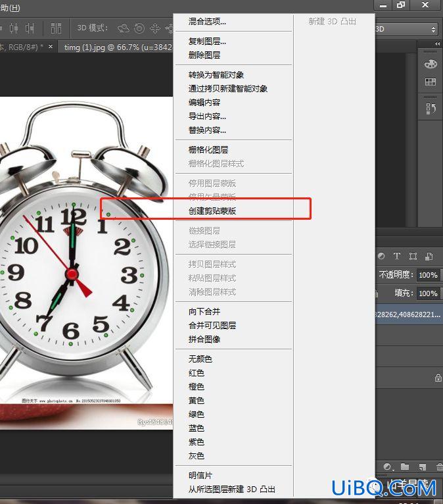Viewport: 443px width, 504px height.
Task: Collapse panels with double-arrow icon
Action: pos(437,43)
